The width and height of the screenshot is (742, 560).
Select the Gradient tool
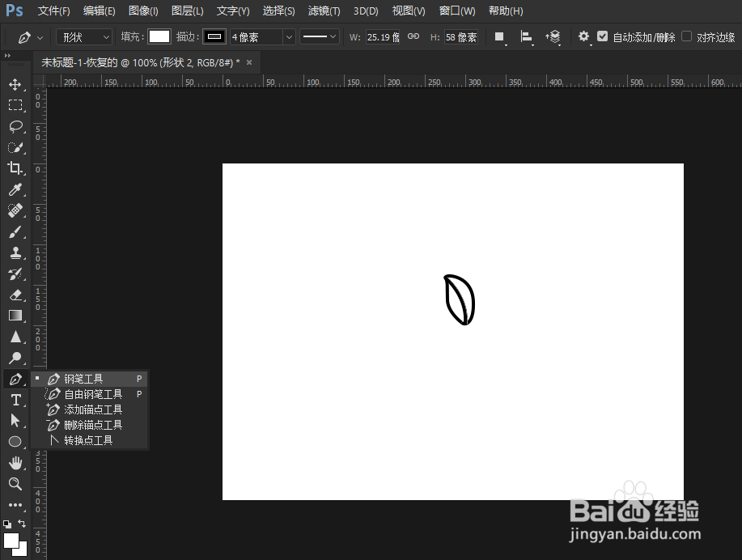point(15,316)
